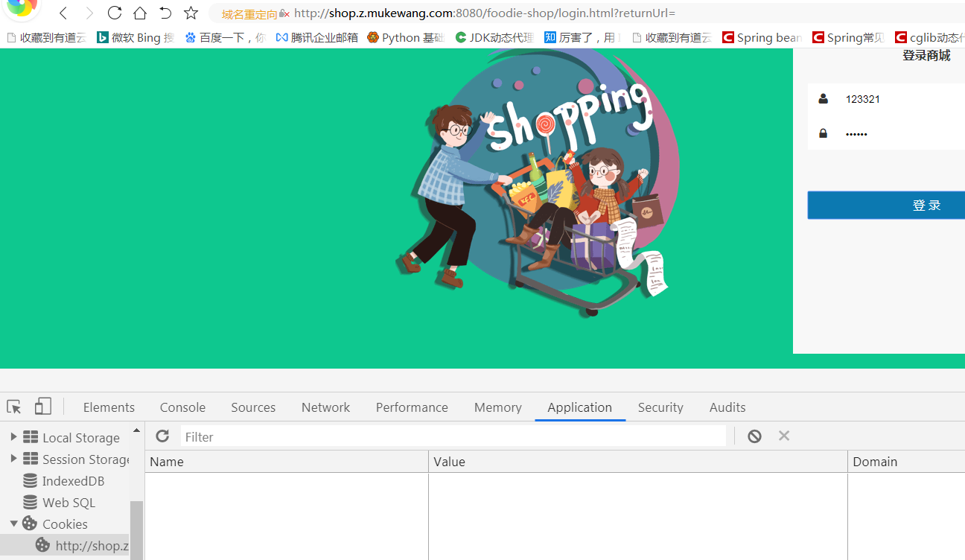The image size is (965, 560).
Task: Expand the Local Storage tree arrow
Action: point(13,436)
